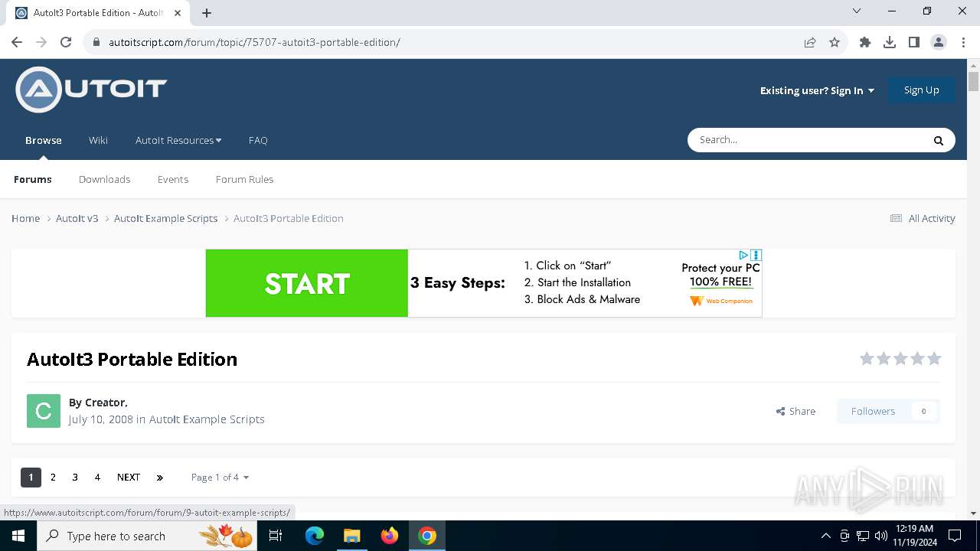Open the tab search chevron
Viewport: 980px width, 551px height.
[x=857, y=11]
